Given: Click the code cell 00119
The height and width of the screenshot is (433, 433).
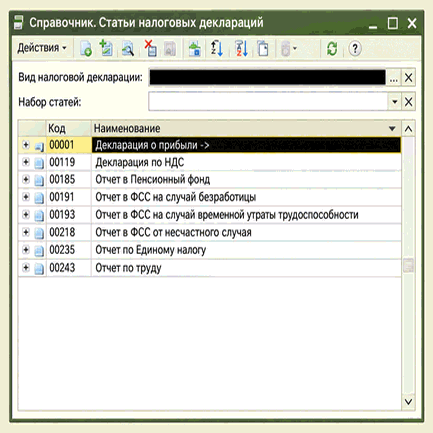Looking at the screenshot, I should (68, 162).
